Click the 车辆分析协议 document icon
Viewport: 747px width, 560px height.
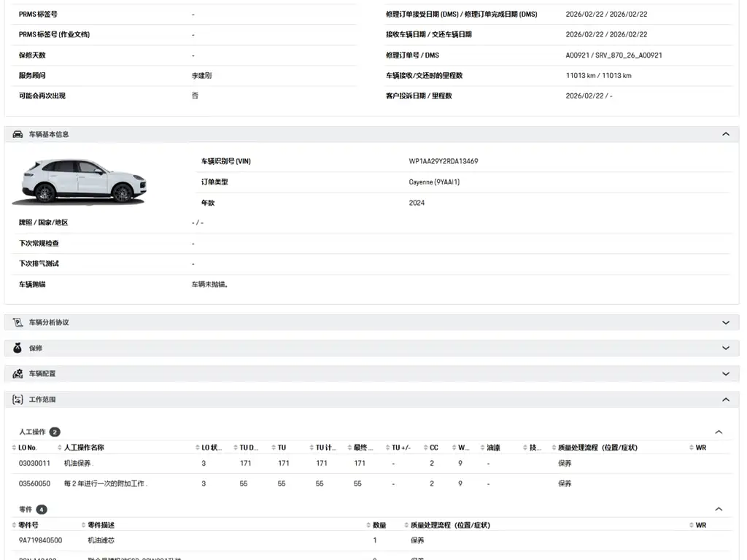pos(18,322)
